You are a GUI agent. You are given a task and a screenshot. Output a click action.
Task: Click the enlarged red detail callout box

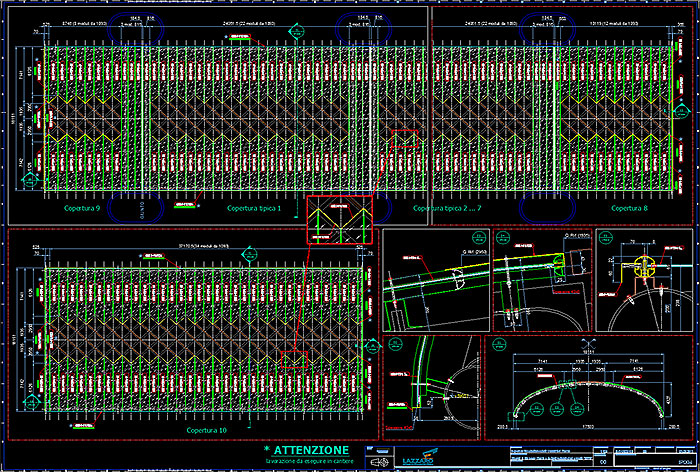[338, 220]
